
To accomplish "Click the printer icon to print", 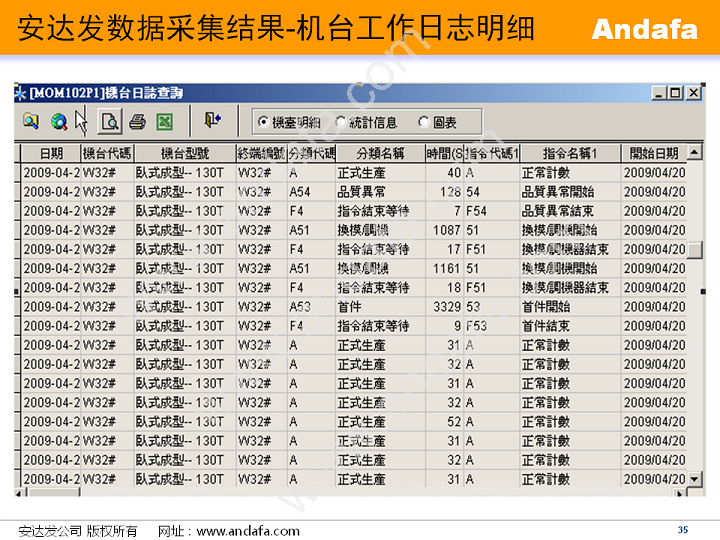I will pos(137,122).
